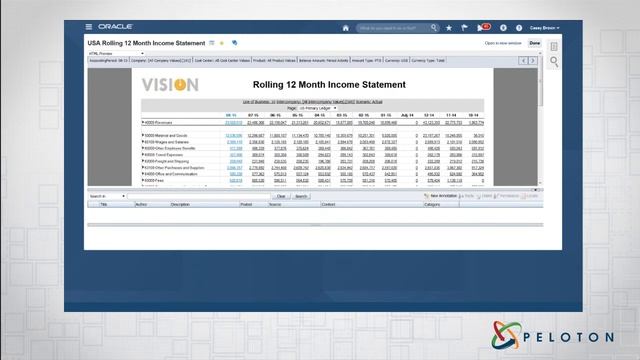Viewport: 640px width, 360px height.
Task: Expand the 50000 Material and Goods row
Action: 143,135
